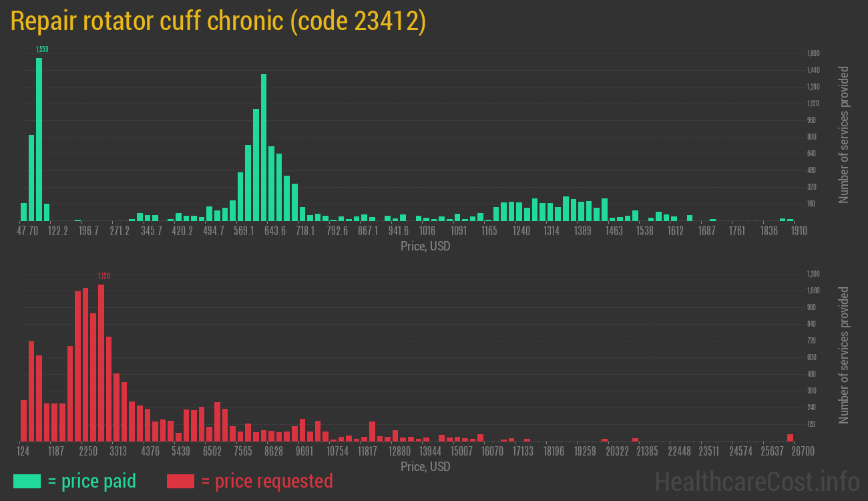Click the chart title with code 23412
This screenshot has width=868, height=501.
tap(218, 21)
